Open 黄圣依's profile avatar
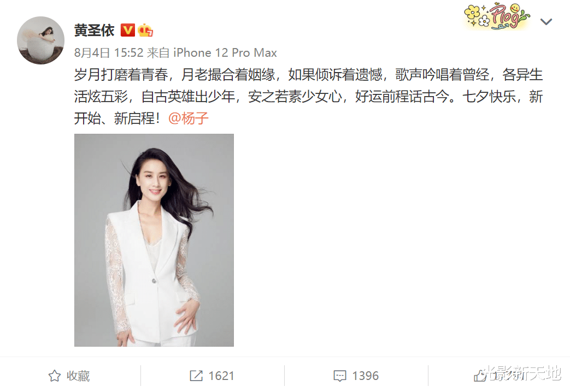This screenshot has height=392, width=570. (40, 40)
